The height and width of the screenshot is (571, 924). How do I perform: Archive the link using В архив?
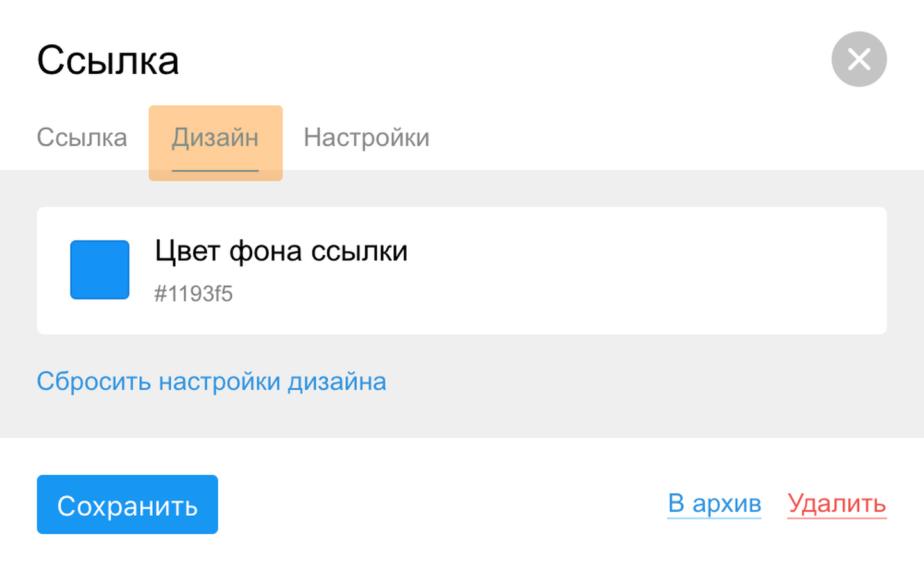(x=714, y=504)
